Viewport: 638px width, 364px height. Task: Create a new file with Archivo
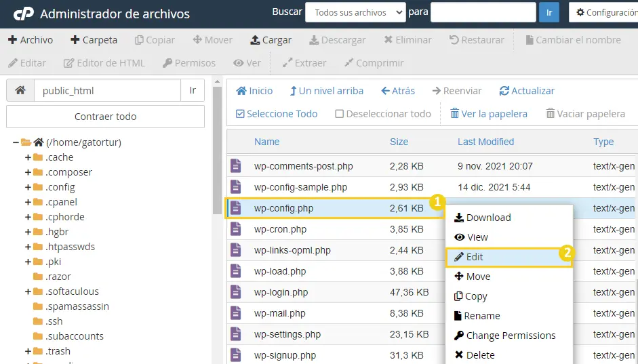(x=31, y=40)
